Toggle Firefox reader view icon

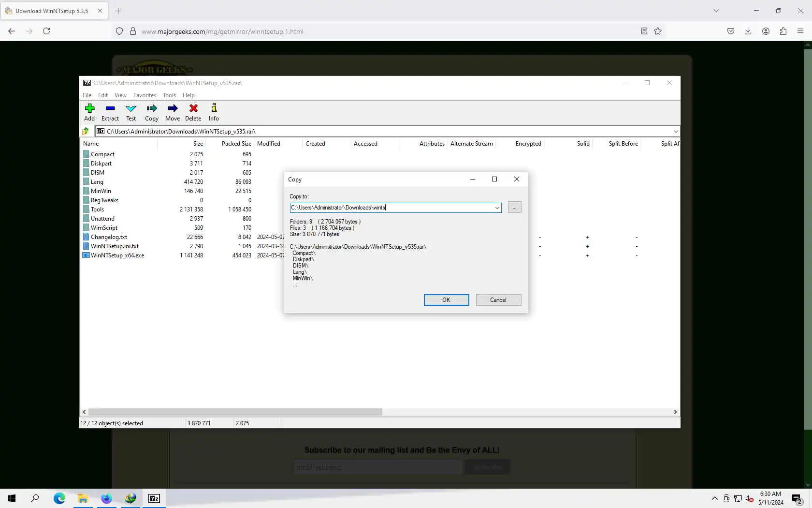[x=644, y=31]
